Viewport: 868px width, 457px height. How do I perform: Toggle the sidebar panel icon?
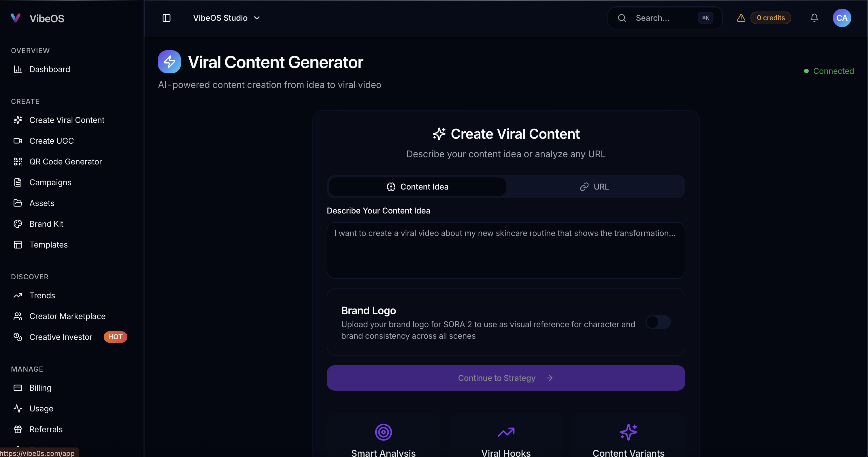pyautogui.click(x=167, y=18)
